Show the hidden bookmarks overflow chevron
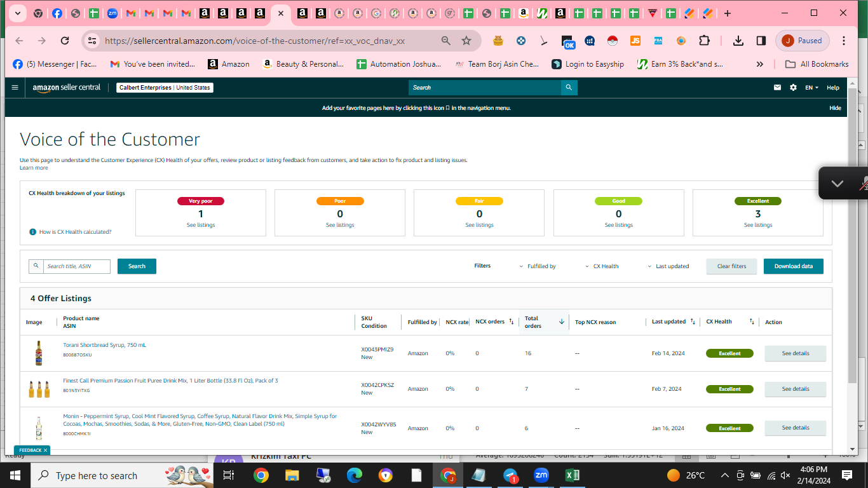Viewport: 868px width, 488px height. (760, 64)
